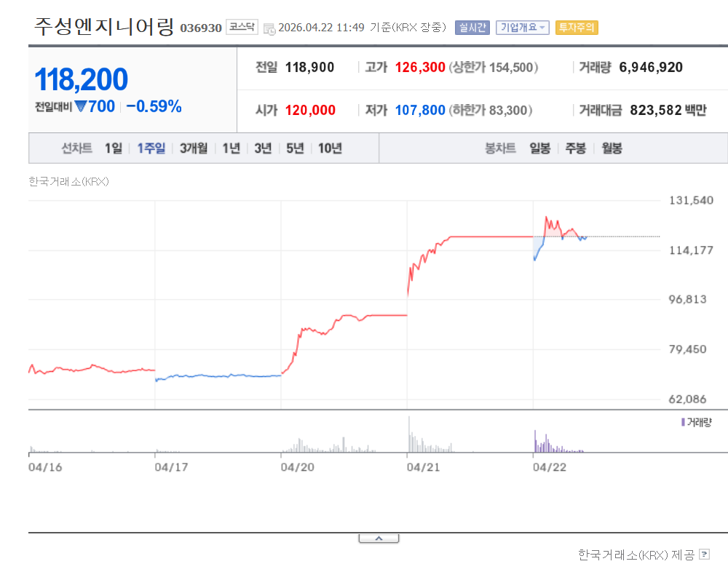Click previous close value 118,900
Screen dimensions: 728x564
coord(309,67)
